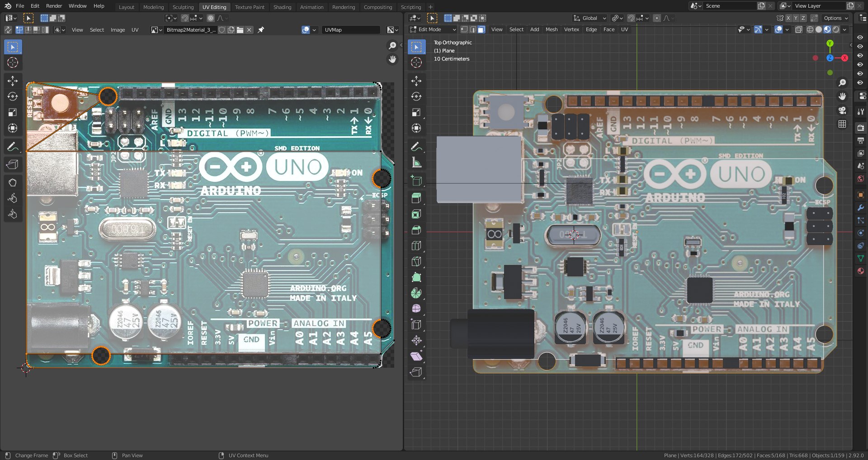Click the UVMap name field
868x460 pixels.
351,30
